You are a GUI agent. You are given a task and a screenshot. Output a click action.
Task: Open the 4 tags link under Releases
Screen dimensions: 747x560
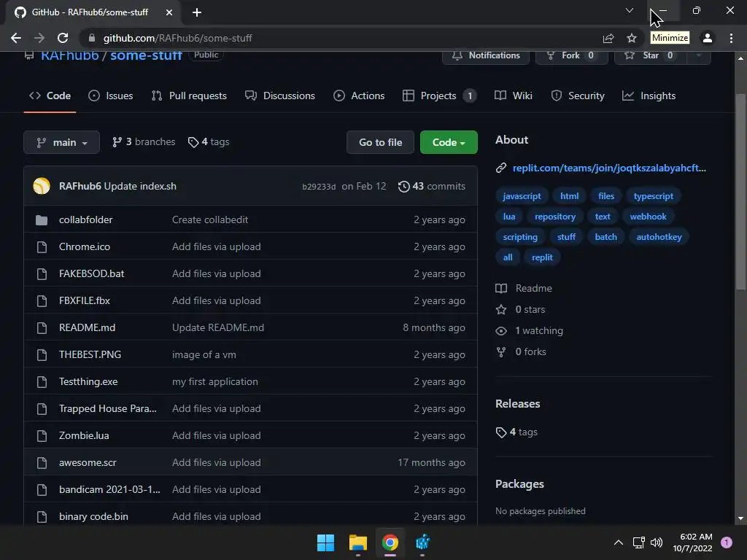pyautogui.click(x=516, y=432)
